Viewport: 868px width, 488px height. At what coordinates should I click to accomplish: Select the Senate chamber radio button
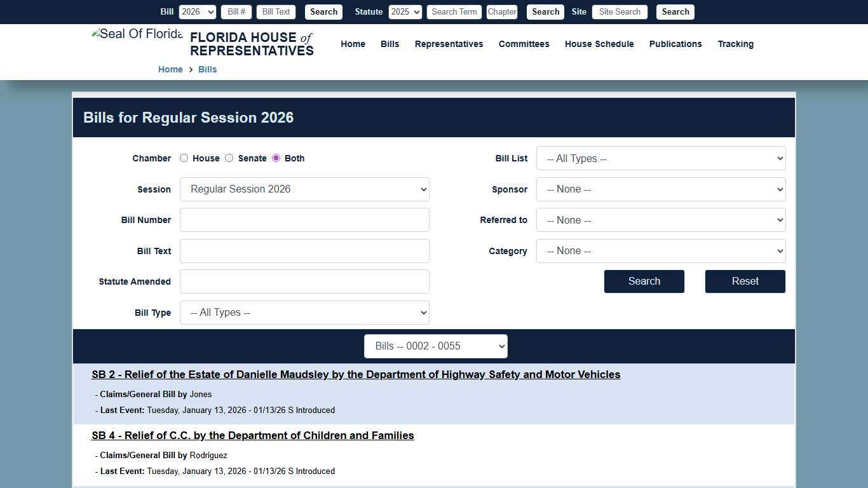coord(229,158)
